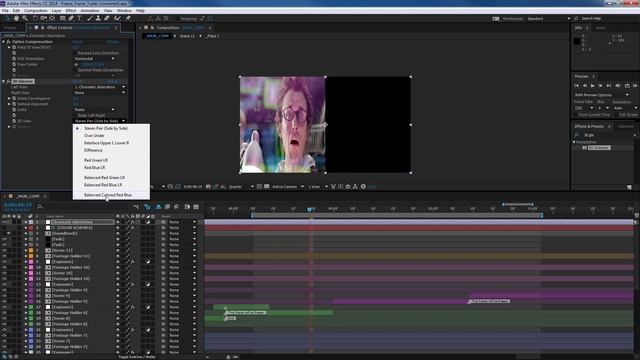Open Active Camera view dropdown
Screen dimensions: 640x360
point(288,187)
